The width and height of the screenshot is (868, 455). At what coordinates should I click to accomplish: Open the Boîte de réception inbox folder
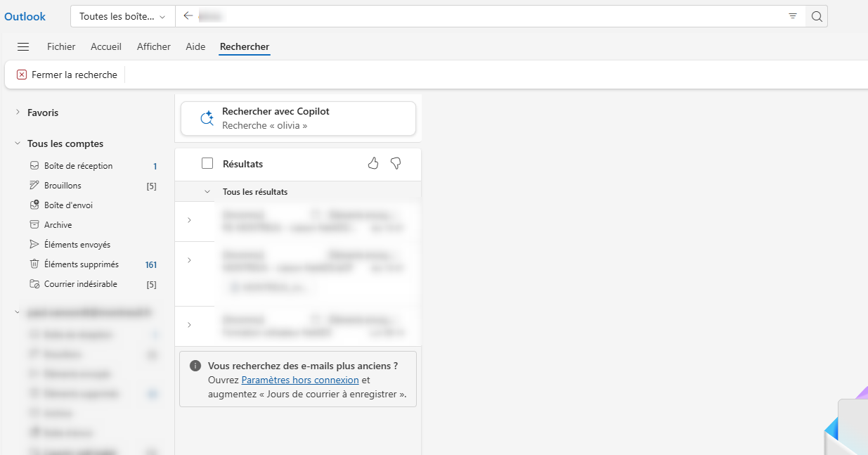pos(93,166)
